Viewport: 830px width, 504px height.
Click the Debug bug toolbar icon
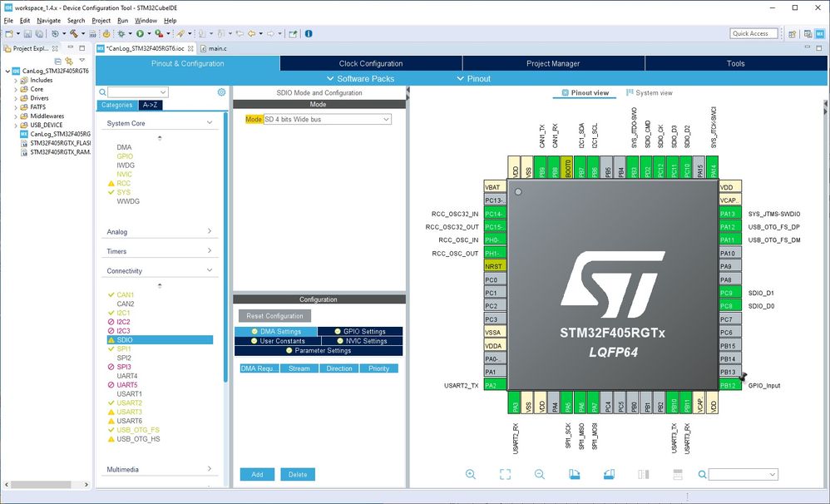[121, 33]
